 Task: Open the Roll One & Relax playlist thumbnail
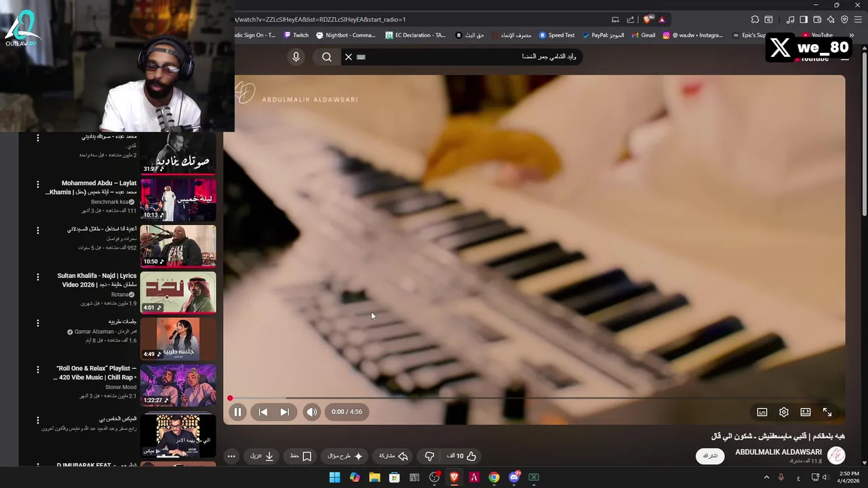tap(178, 384)
